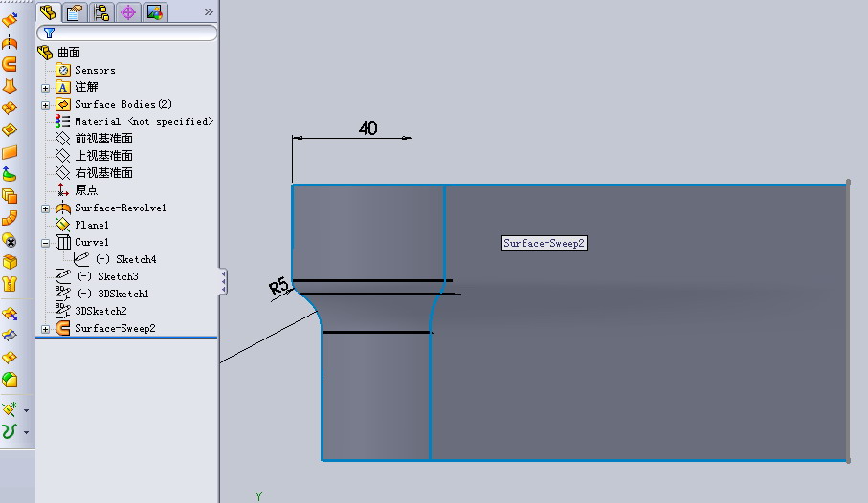The image size is (868, 503).
Task: Click the blue rollback bar below Surface-Sweep2
Action: click(x=126, y=337)
